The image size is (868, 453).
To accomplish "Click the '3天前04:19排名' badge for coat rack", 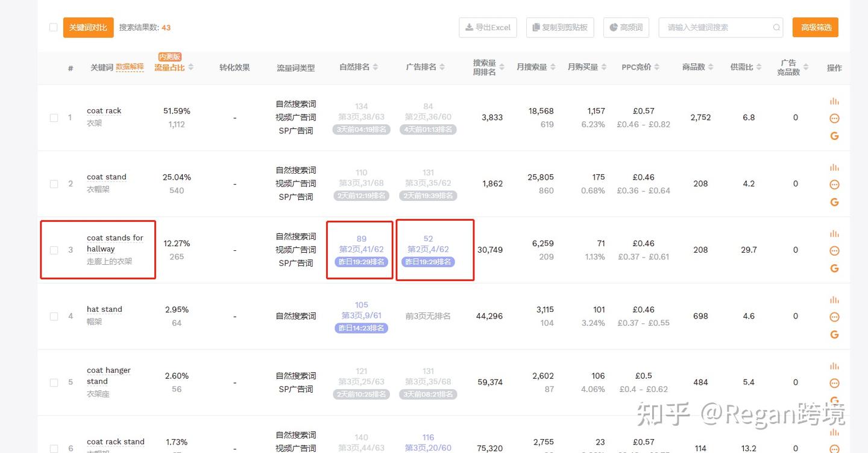I will (x=362, y=130).
